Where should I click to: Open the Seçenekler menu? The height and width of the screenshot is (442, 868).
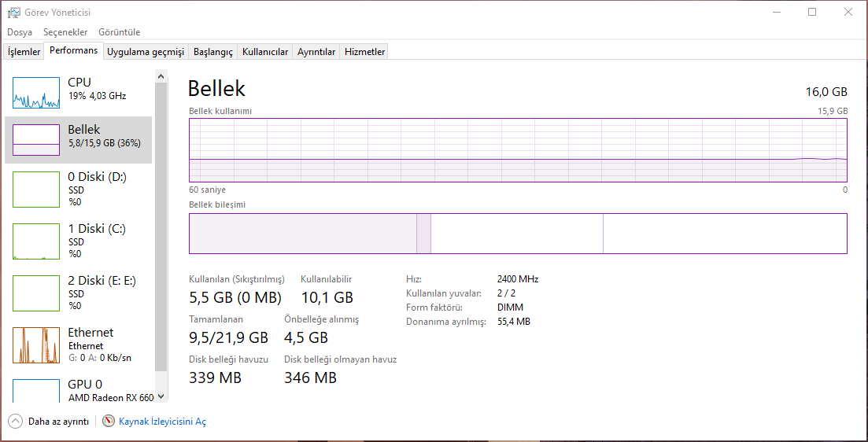(x=65, y=32)
